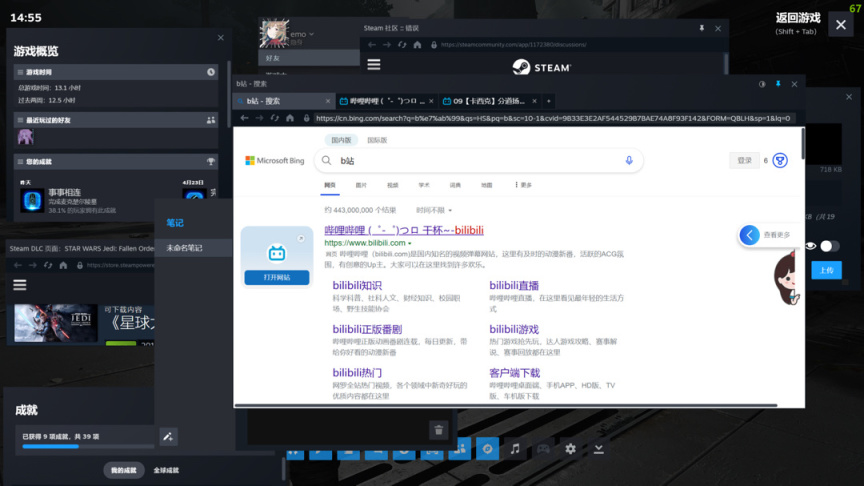Open the music player overlay icon

point(515,449)
